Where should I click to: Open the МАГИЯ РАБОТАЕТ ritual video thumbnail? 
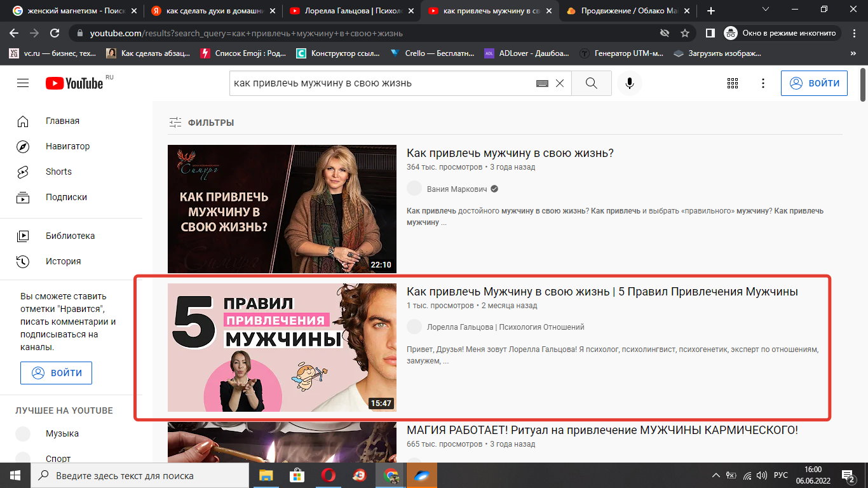[282, 442]
